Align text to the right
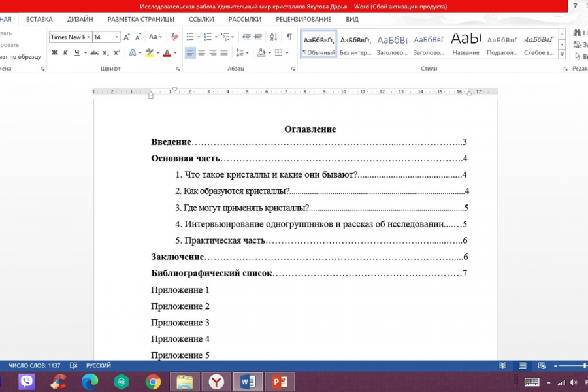The image size is (588, 392). point(213,52)
